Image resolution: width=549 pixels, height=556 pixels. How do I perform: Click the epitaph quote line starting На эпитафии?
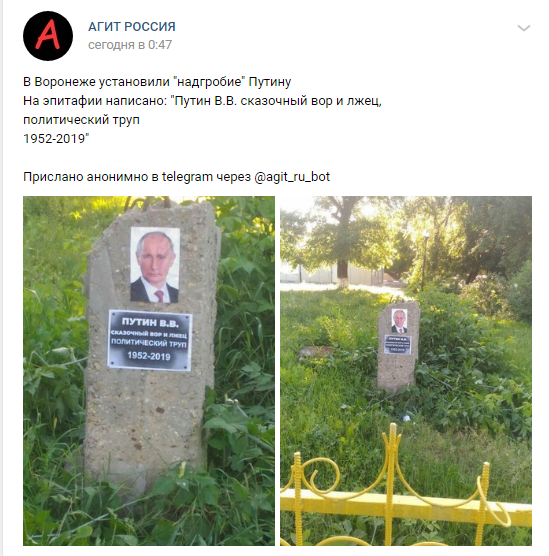tap(202, 101)
